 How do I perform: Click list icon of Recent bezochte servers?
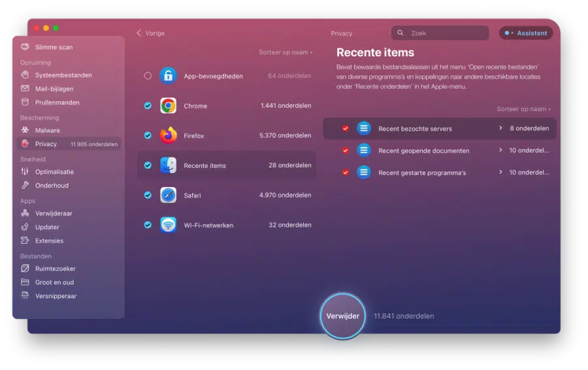[x=364, y=128]
